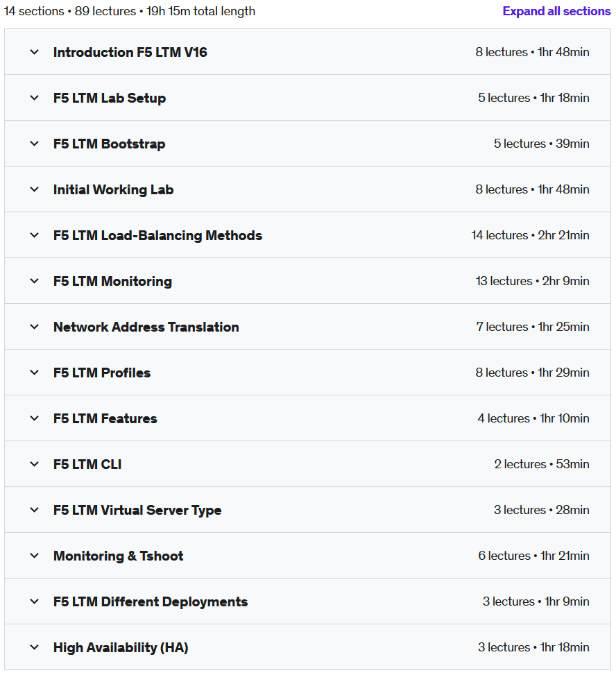Open the F5 LTM Profiles chevron
The width and height of the screenshot is (616, 675).
pyautogui.click(x=35, y=373)
